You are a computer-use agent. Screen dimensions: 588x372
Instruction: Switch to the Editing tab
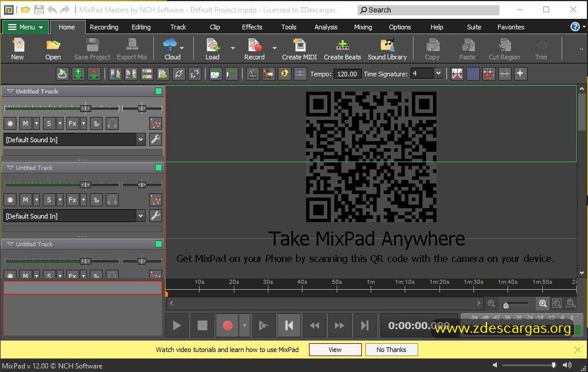(x=141, y=27)
